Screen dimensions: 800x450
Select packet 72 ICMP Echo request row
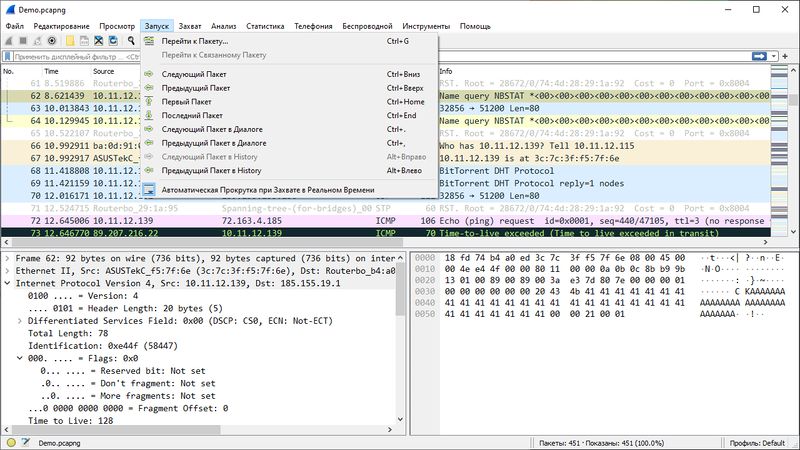pos(385,221)
